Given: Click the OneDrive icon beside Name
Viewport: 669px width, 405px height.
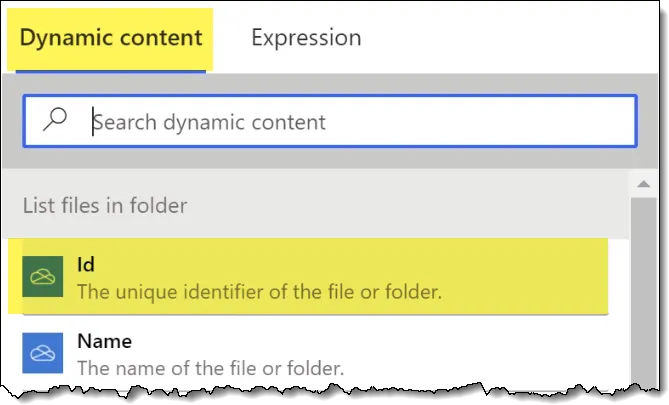Looking at the screenshot, I should coord(42,354).
